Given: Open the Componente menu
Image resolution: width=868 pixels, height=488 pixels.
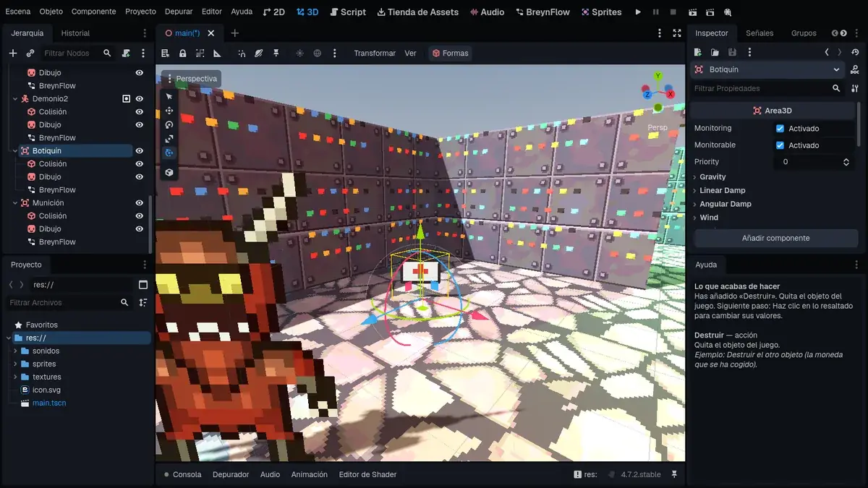Looking at the screenshot, I should [94, 12].
